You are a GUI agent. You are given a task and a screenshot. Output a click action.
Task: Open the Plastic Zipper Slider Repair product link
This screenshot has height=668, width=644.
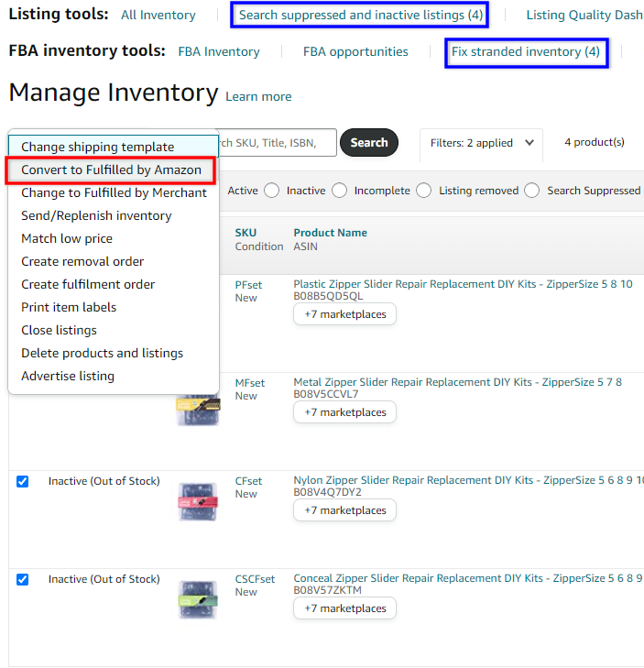point(463,284)
